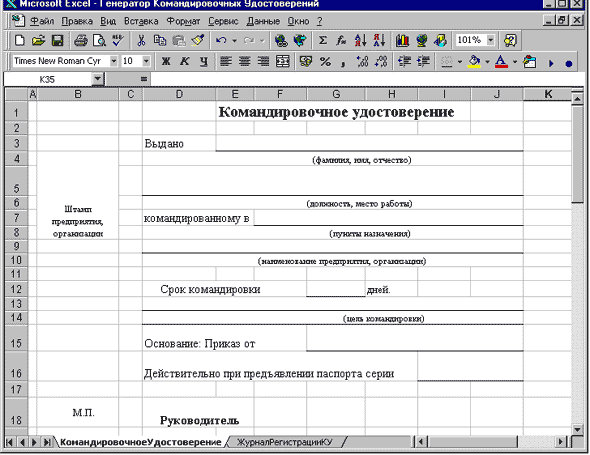Activate the Format Painter brush
This screenshot has width=590, height=455.
coord(198,40)
